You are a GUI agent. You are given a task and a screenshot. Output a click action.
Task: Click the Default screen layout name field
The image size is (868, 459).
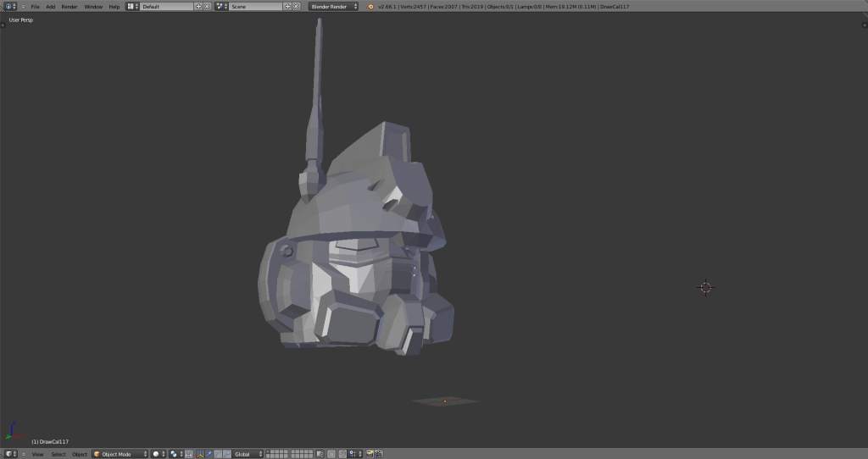pyautogui.click(x=166, y=6)
